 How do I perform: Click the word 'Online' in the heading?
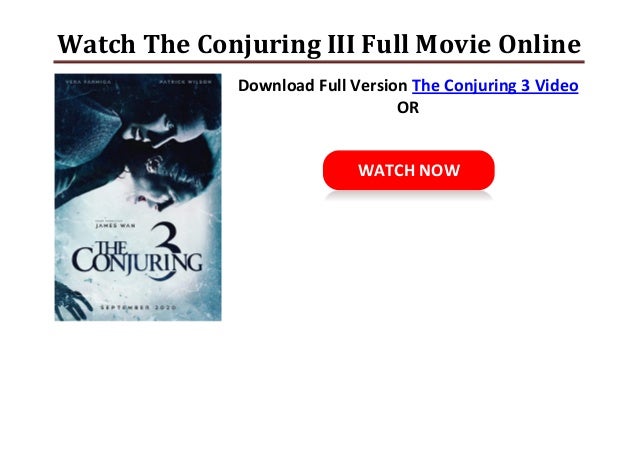click(540, 44)
